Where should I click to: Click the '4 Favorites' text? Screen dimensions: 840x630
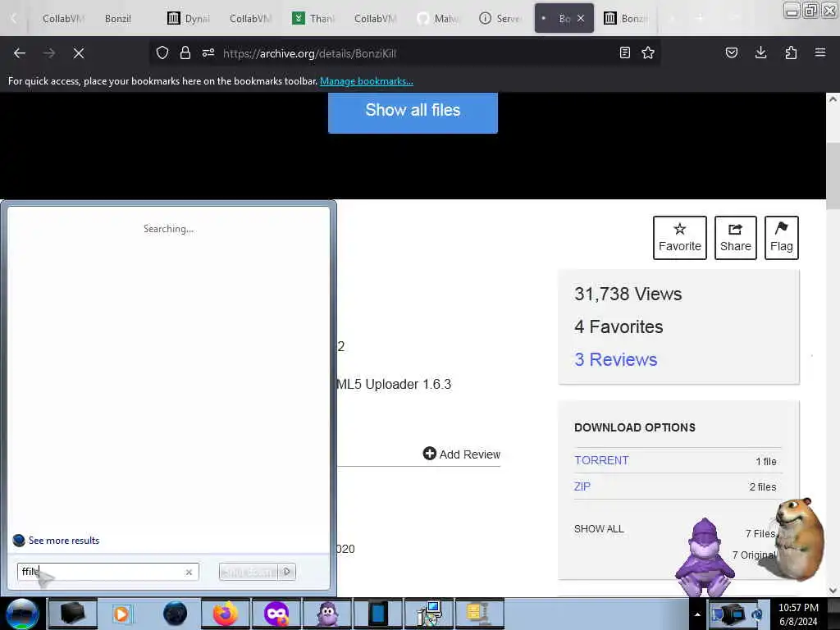[x=619, y=326]
